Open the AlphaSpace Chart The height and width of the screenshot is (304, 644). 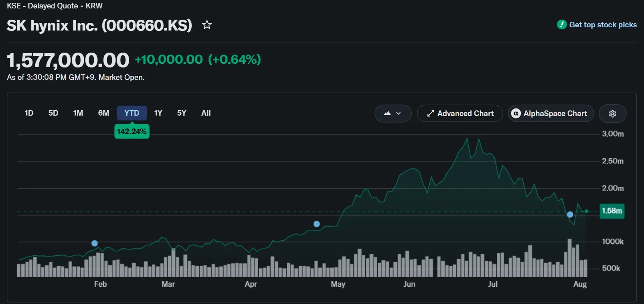click(551, 114)
